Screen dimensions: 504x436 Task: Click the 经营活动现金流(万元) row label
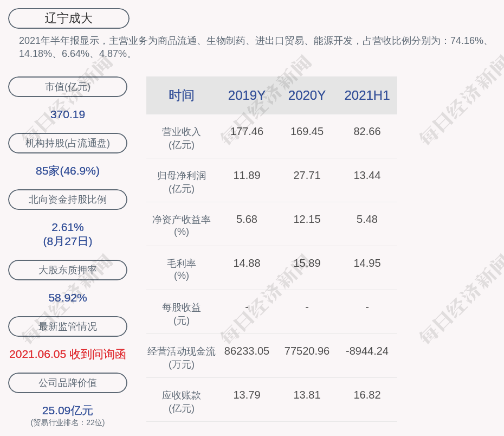(182, 357)
